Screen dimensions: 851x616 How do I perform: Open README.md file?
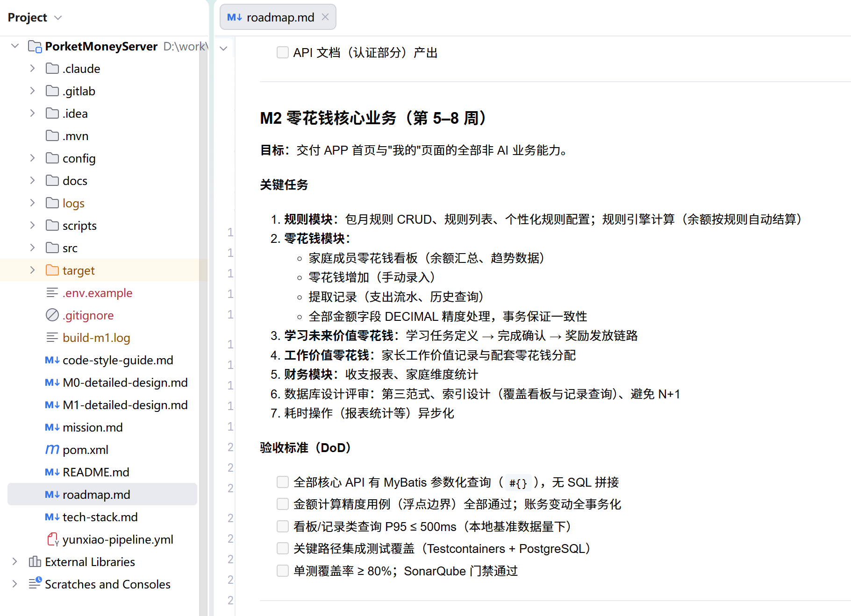(x=96, y=472)
